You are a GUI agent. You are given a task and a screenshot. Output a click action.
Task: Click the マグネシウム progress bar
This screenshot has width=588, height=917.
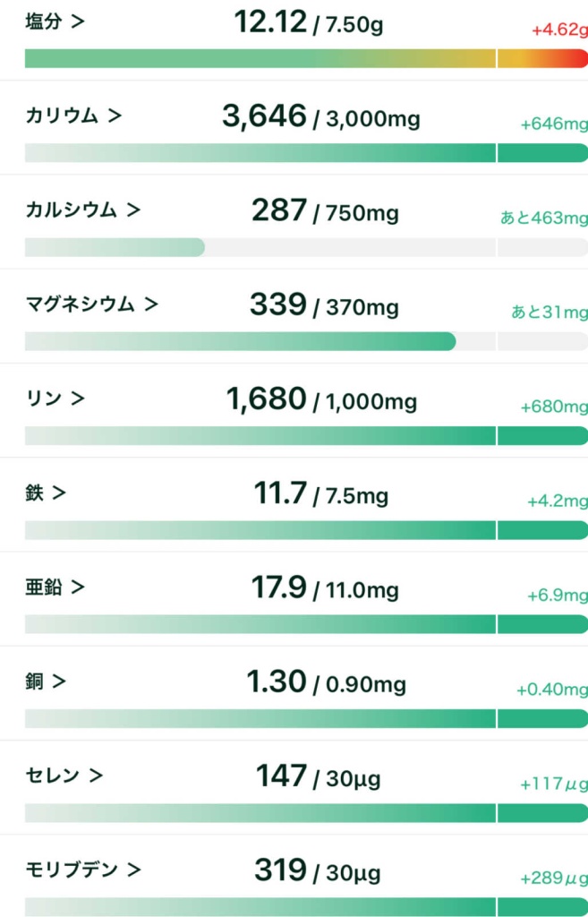[306, 341]
